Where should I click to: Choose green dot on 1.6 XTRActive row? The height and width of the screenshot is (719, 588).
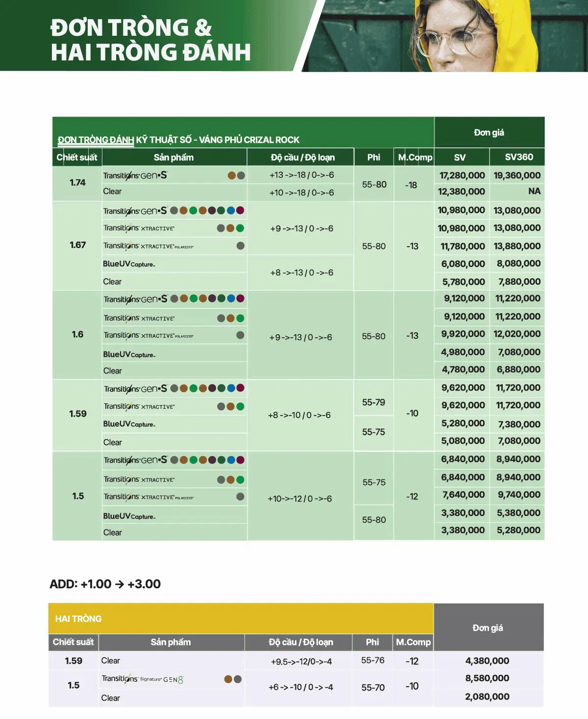point(240,319)
